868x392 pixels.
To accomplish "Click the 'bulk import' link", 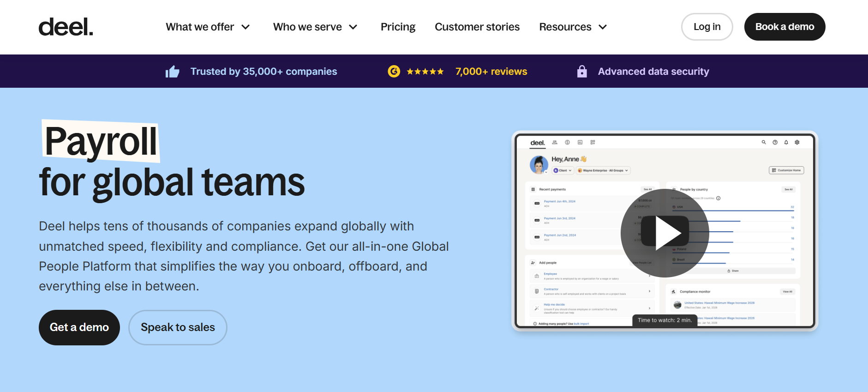I will pos(581,324).
